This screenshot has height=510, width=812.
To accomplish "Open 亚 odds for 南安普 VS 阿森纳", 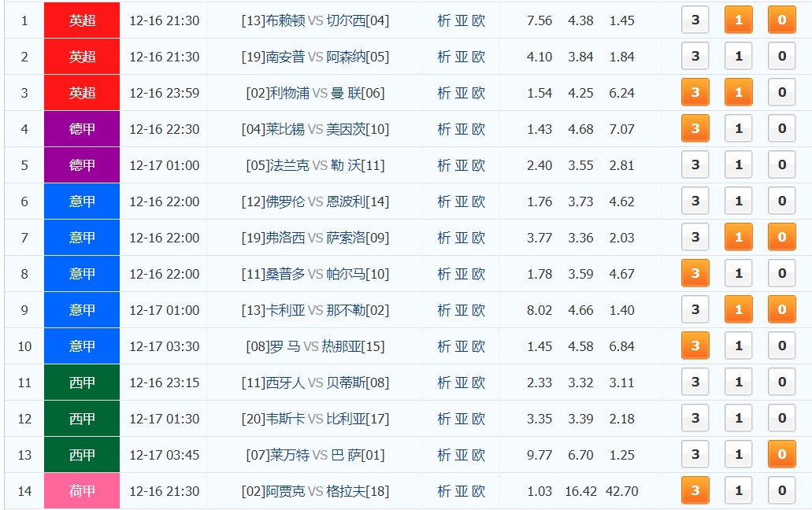I will (x=462, y=57).
